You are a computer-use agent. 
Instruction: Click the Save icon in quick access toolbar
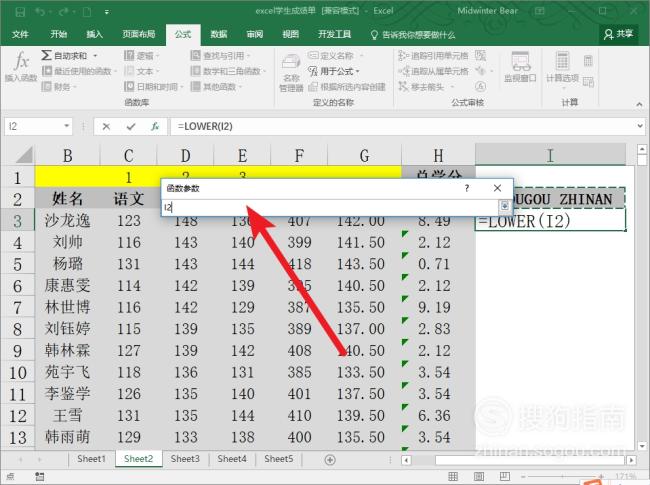pyautogui.click(x=20, y=12)
